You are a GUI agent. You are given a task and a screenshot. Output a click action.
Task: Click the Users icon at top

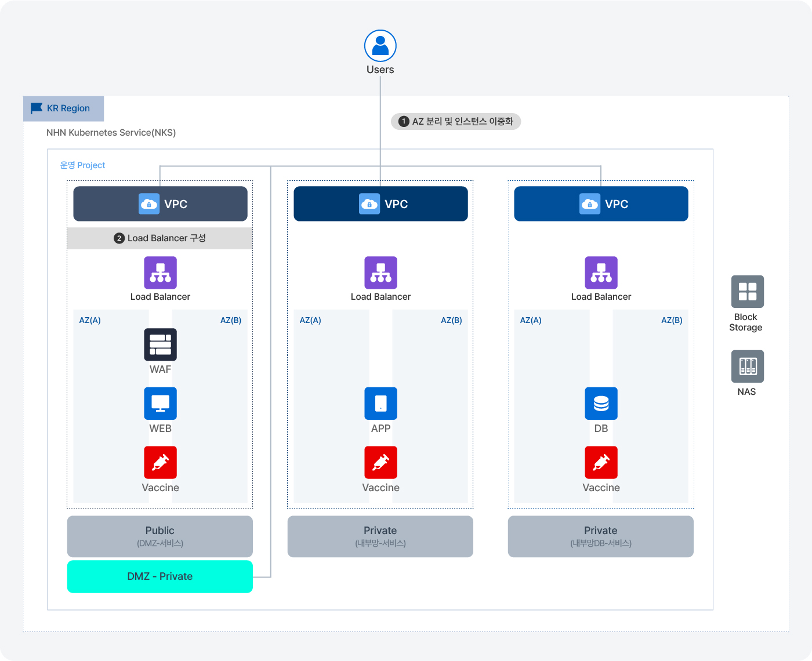380,46
